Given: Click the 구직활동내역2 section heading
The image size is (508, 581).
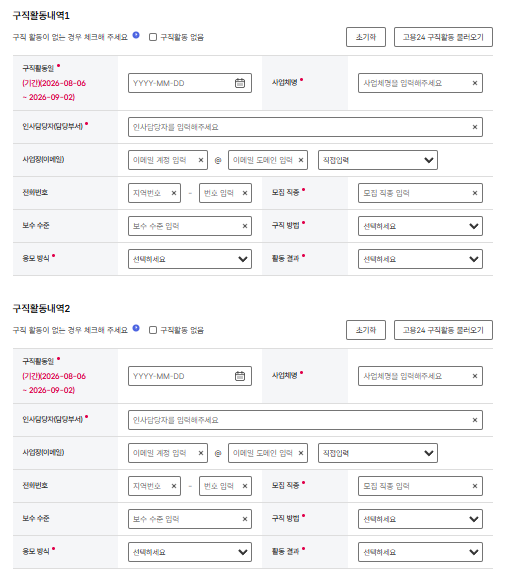Looking at the screenshot, I should (x=41, y=309).
